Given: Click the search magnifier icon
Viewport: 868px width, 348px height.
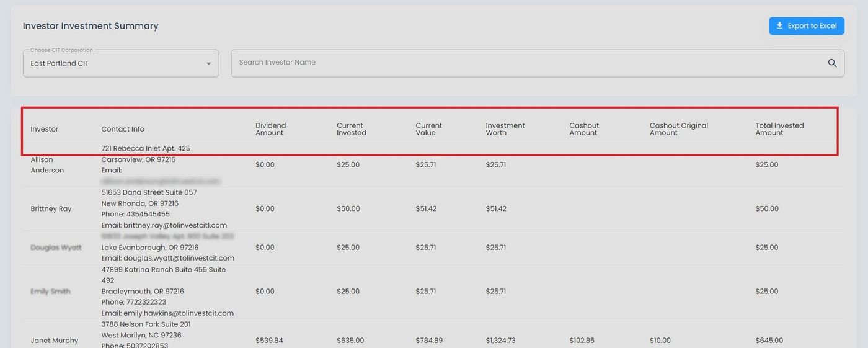Looking at the screenshot, I should [832, 63].
